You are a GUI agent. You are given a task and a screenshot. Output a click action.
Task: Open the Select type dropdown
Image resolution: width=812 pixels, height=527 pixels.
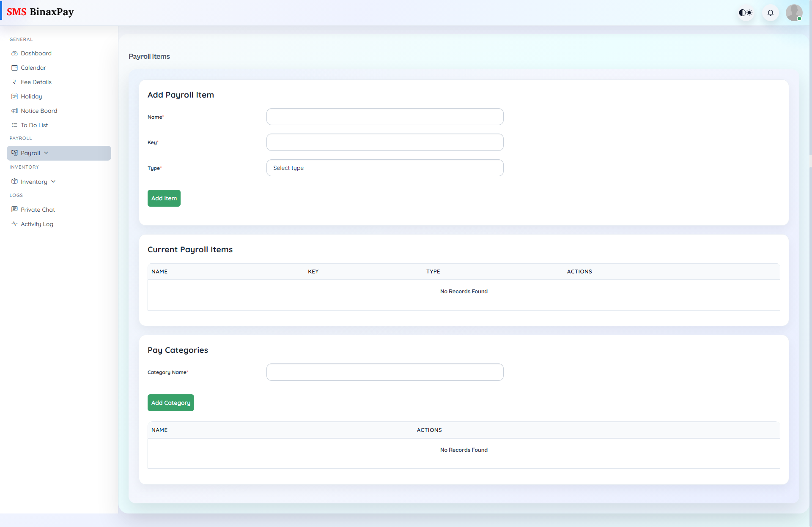[x=384, y=168]
